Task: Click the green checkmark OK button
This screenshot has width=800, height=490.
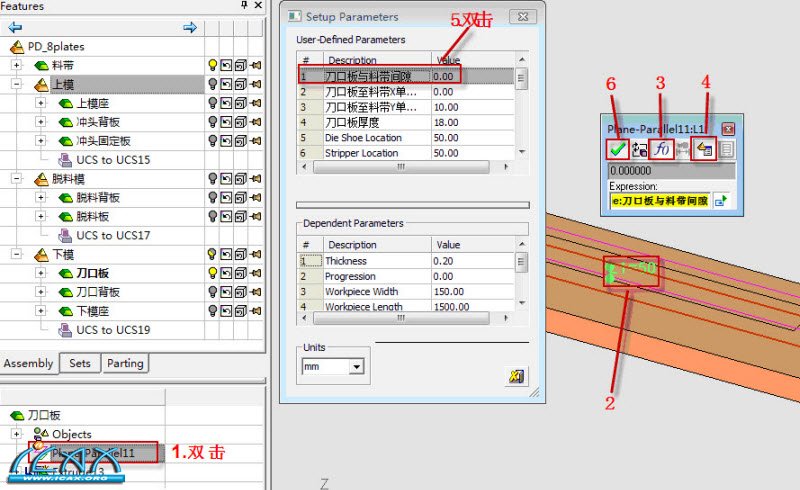Action: point(619,149)
